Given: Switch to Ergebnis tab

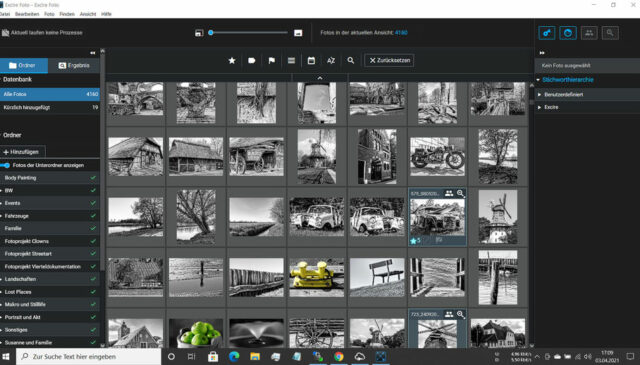Looking at the screenshot, I should [x=74, y=65].
